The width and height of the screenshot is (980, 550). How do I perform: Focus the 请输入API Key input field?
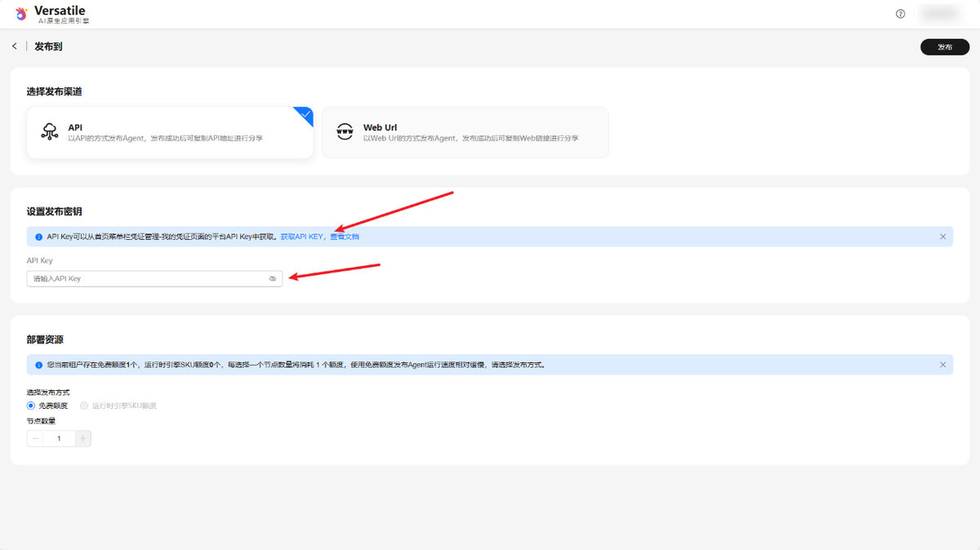click(x=154, y=278)
